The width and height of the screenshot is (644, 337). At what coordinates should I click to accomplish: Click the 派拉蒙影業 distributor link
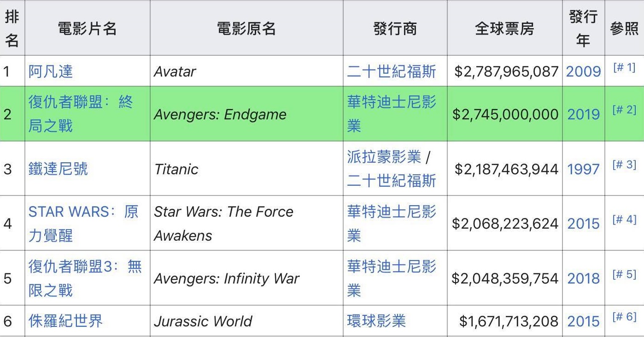click(384, 157)
